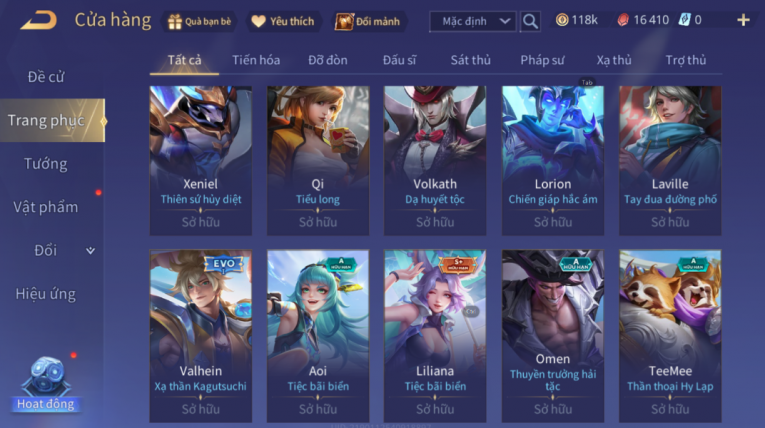765x428 pixels.
Task: Select the Xeniel Thiên sứ hủy diệt skin card
Action: 201,161
